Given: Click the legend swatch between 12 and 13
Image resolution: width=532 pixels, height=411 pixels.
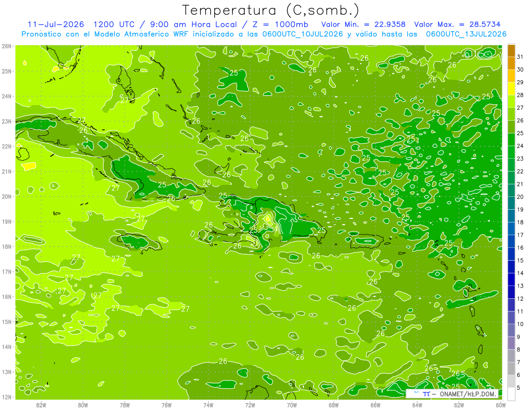Looking at the screenshot, I should click(512, 292).
